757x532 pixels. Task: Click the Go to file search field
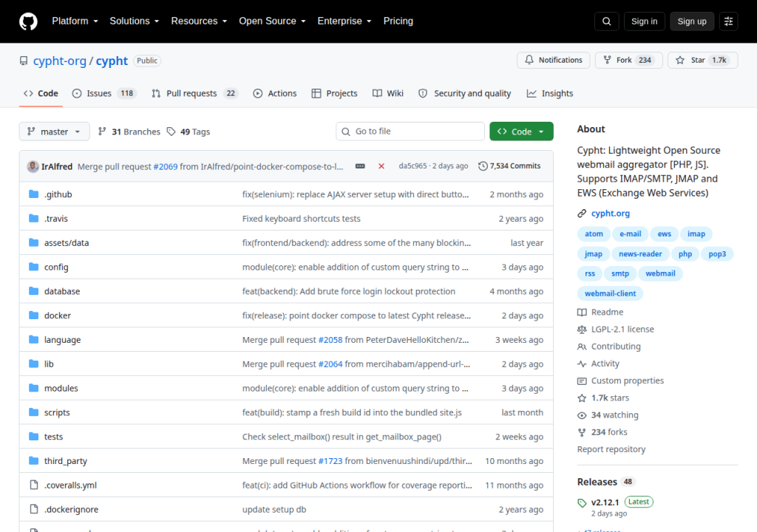coord(410,132)
